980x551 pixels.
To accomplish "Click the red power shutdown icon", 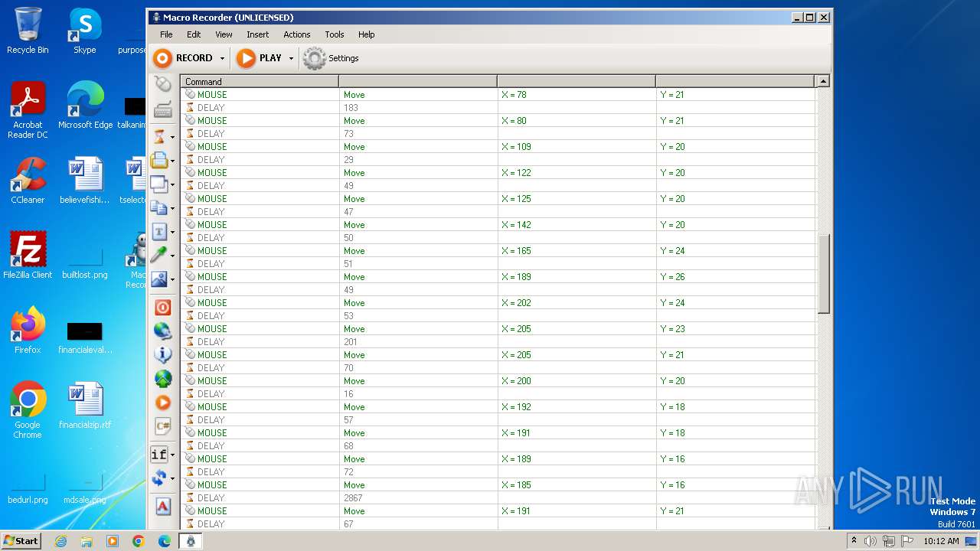I will pos(162,307).
